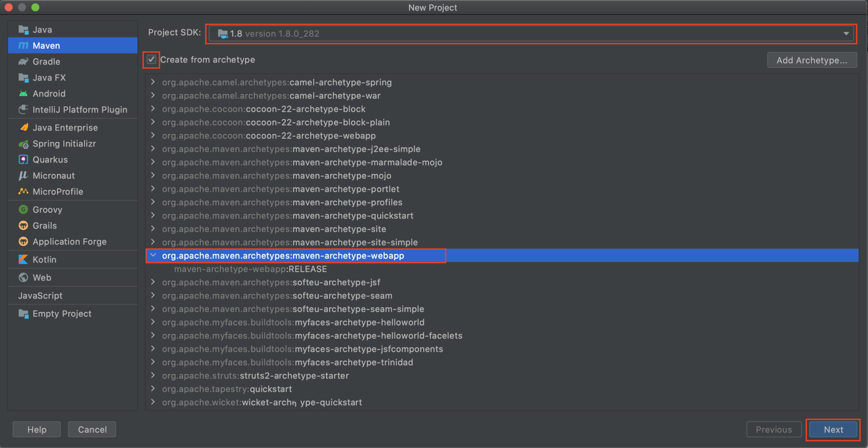868x448 pixels.
Task: Collapse the maven-archetype-webapp entry
Action: pos(153,255)
